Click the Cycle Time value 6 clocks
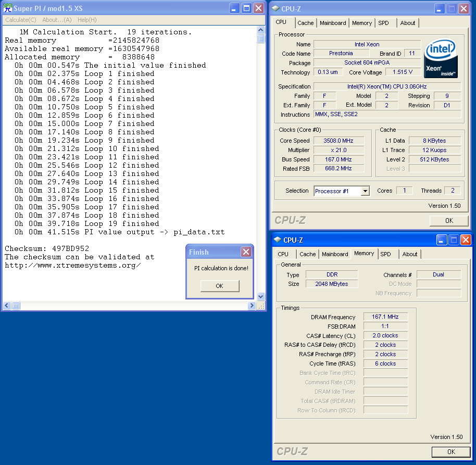 385,363
